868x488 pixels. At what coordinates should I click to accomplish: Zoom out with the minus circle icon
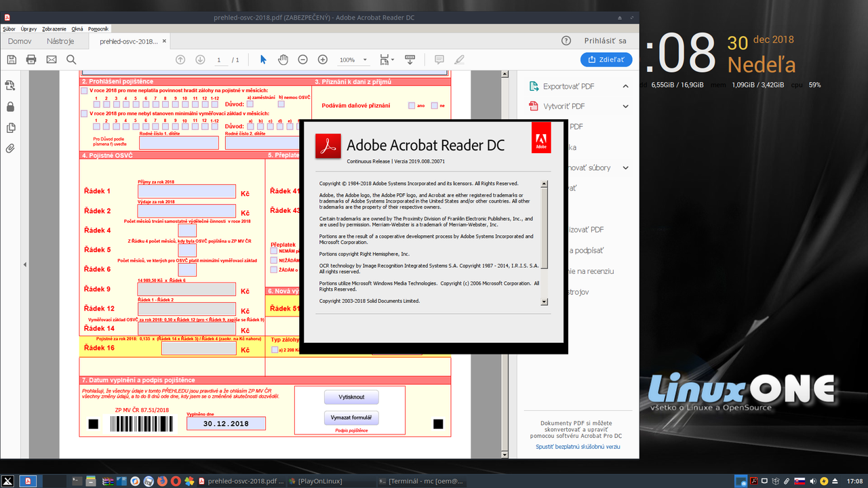tap(303, 60)
